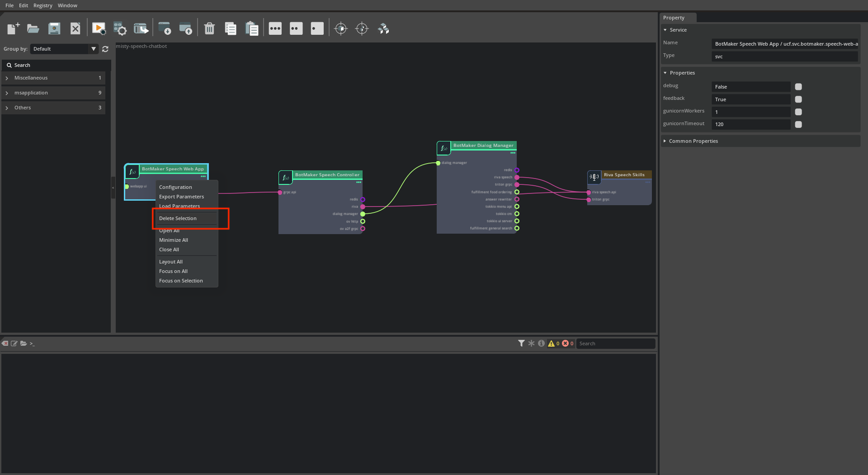Click the window upload-arrow toolbar icon
This screenshot has height=475, width=868.
pyautogui.click(x=186, y=28)
